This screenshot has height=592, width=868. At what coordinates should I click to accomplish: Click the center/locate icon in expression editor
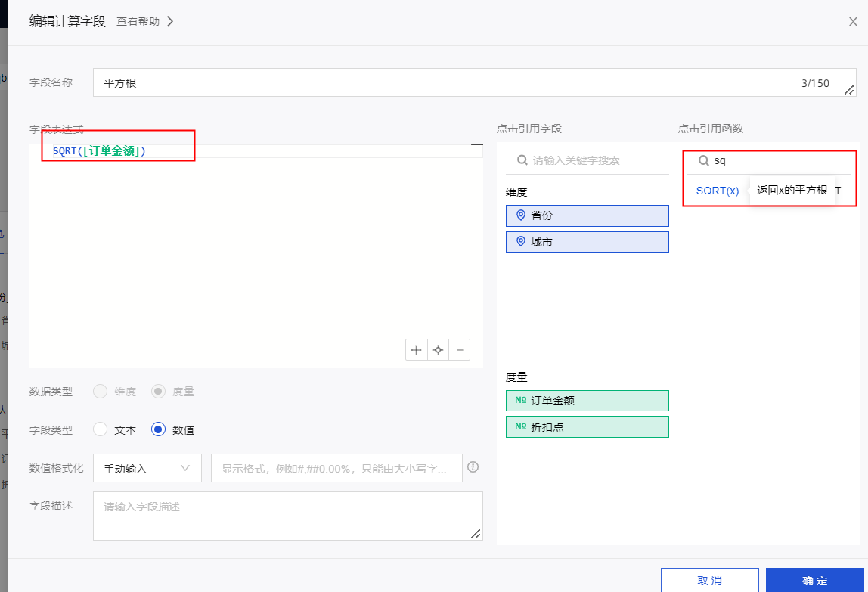tap(438, 350)
